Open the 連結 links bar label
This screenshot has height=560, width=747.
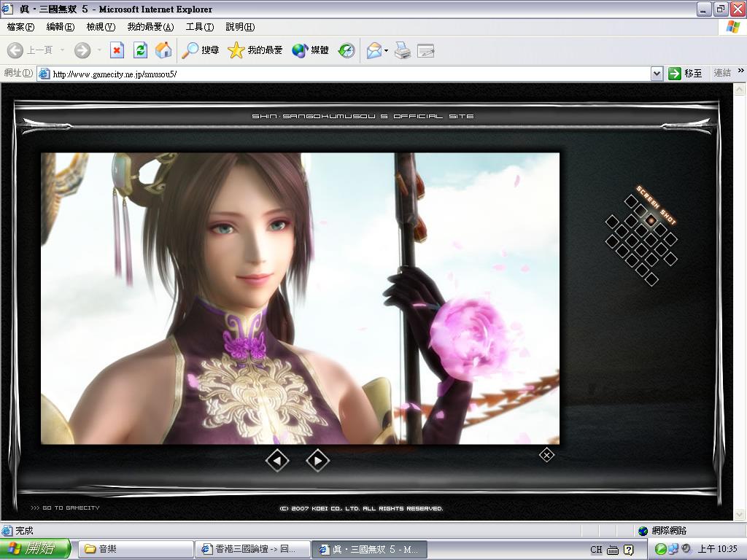click(722, 73)
